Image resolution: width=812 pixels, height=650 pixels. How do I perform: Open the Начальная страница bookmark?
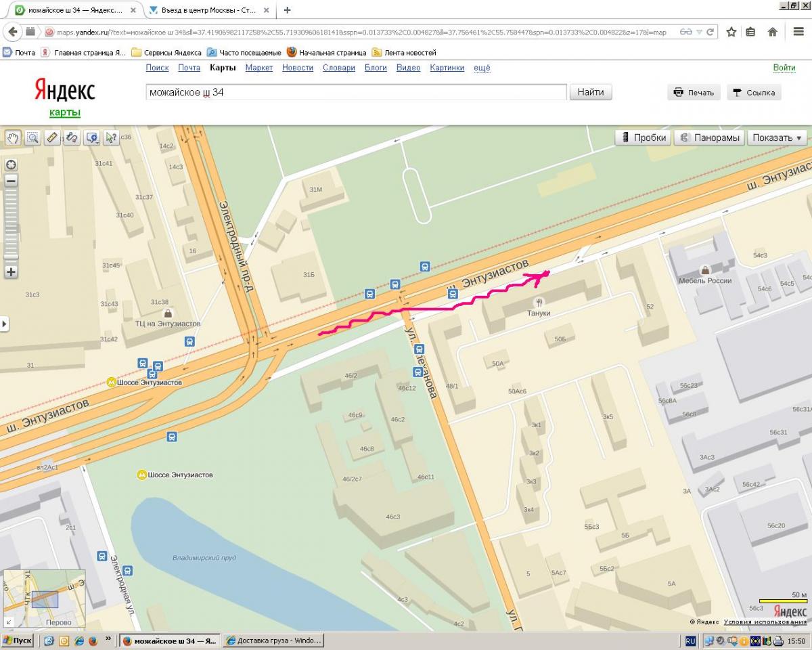tap(326, 52)
